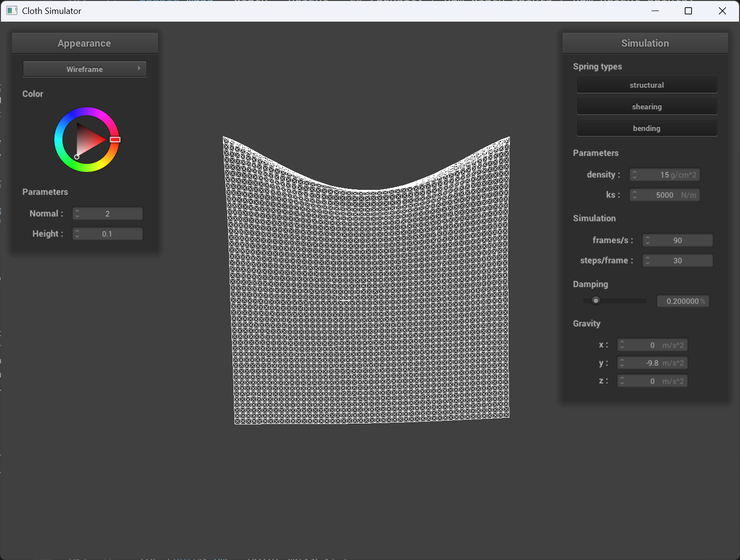Click the density stepper arrows

(x=635, y=174)
